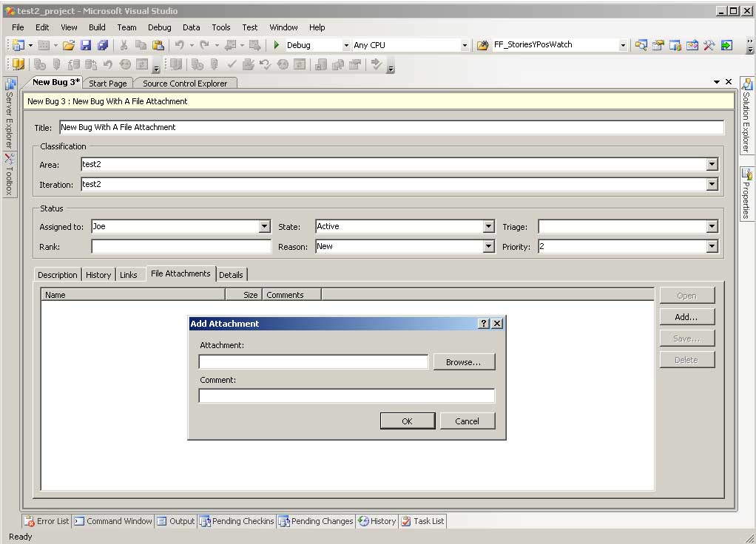Click the yellow Source Control toolbar icon
This screenshot has width=756, height=544.
point(18,64)
